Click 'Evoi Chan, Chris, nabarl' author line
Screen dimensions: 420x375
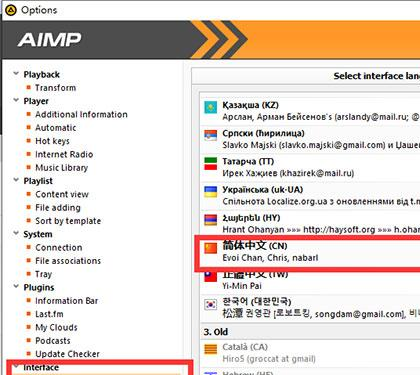270,258
